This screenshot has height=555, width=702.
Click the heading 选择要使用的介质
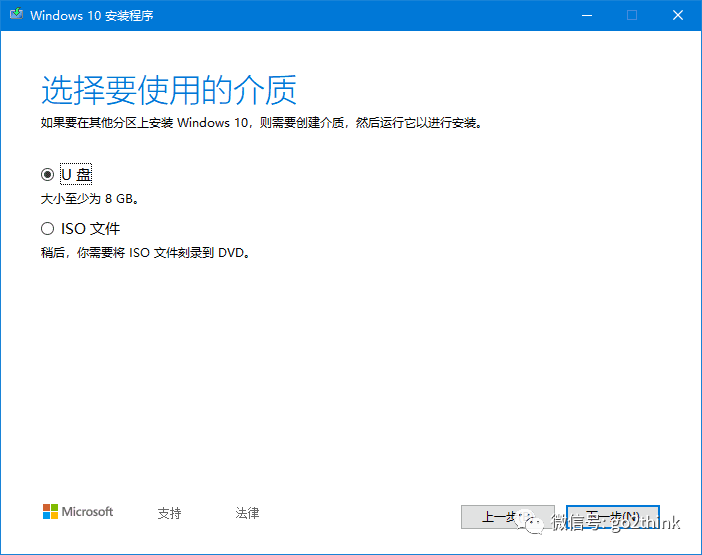pyautogui.click(x=169, y=90)
